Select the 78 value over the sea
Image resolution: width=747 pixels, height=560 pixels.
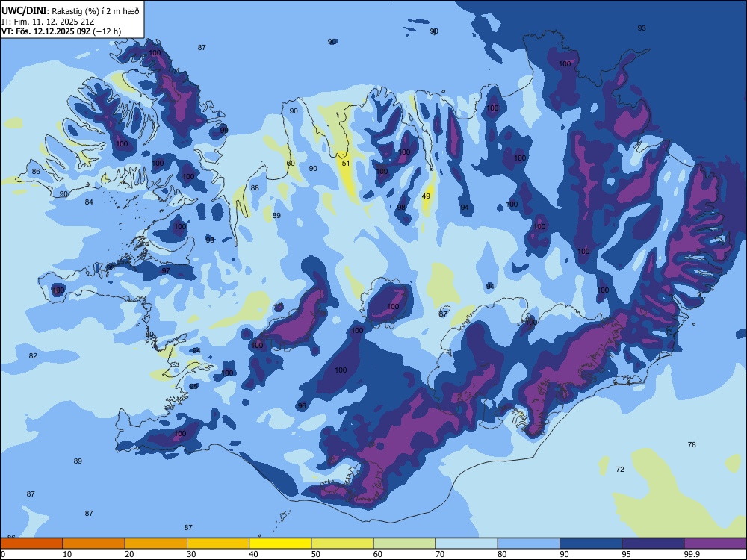point(692,445)
